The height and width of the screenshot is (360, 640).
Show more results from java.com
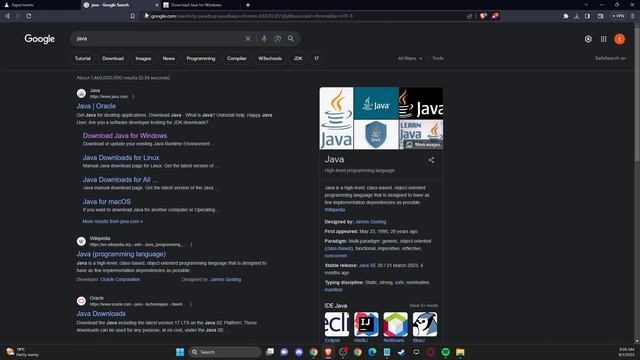[x=113, y=221]
